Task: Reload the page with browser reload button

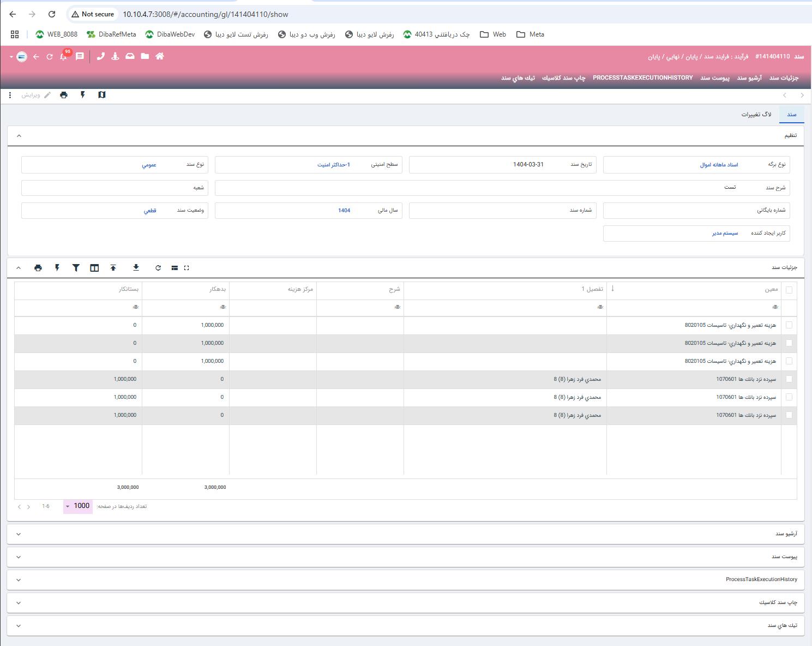Action: 52,14
